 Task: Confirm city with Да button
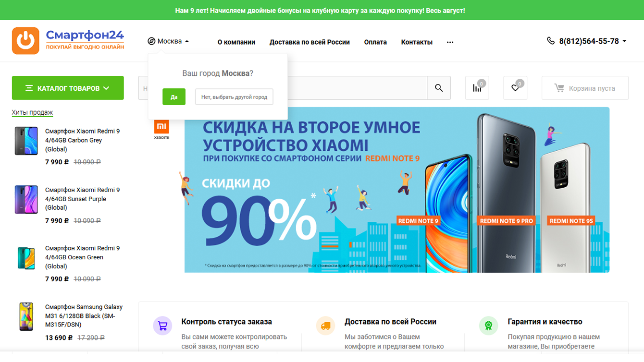click(174, 97)
